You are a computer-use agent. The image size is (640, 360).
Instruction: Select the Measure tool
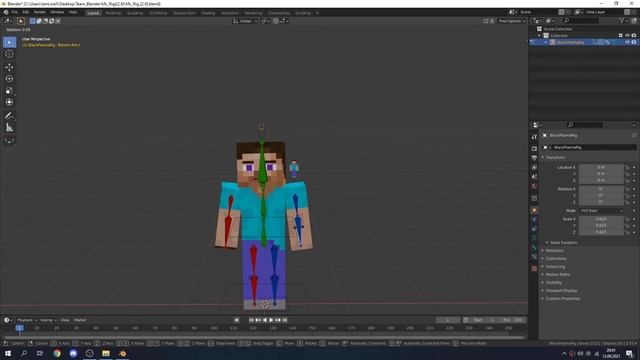tap(9, 128)
